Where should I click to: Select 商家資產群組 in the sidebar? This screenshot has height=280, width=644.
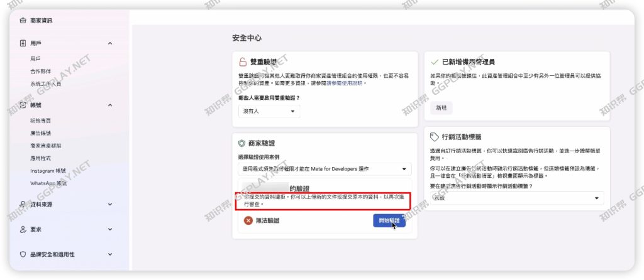click(x=45, y=146)
